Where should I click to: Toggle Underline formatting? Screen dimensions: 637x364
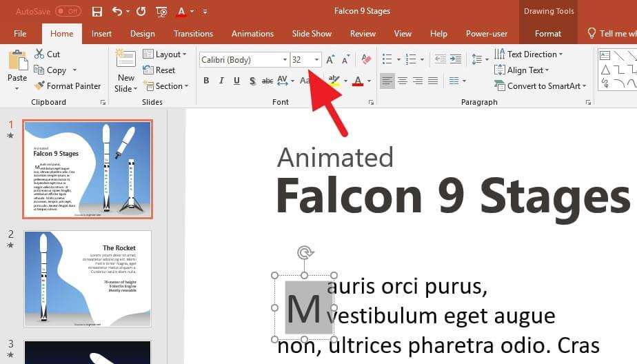(236, 81)
